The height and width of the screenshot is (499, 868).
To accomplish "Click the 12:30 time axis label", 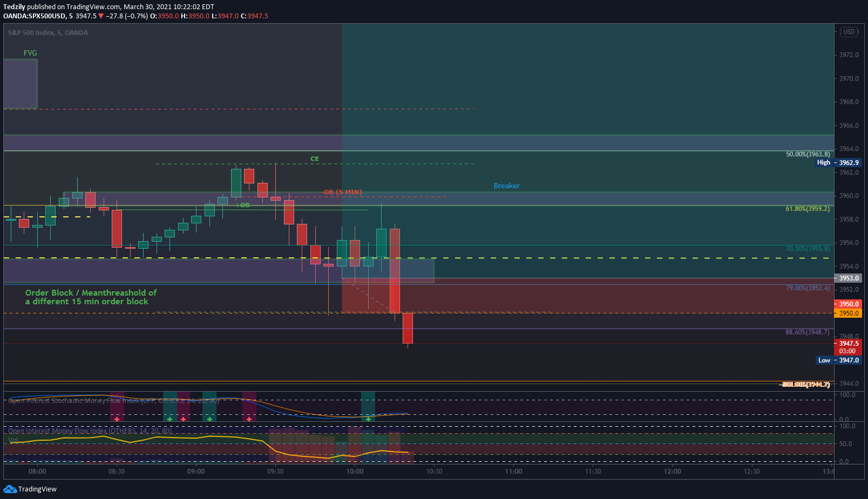I will click(752, 471).
